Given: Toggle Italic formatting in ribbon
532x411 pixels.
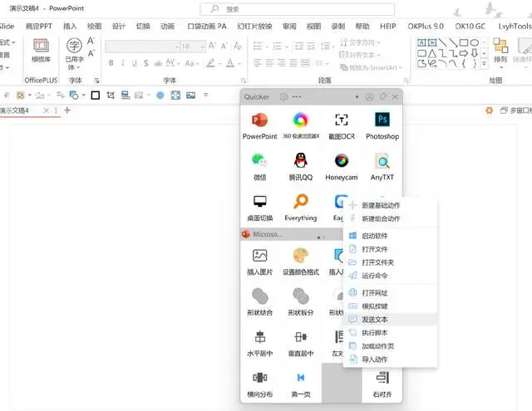Looking at the screenshot, I should click(123, 63).
